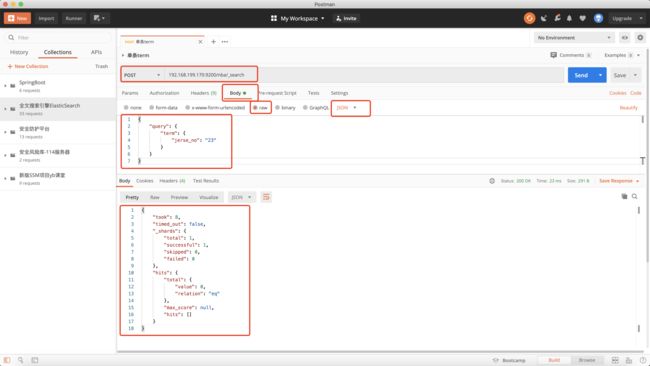This screenshot has width=650, height=366.
Task: Click the Beautify link
Action: click(x=628, y=108)
